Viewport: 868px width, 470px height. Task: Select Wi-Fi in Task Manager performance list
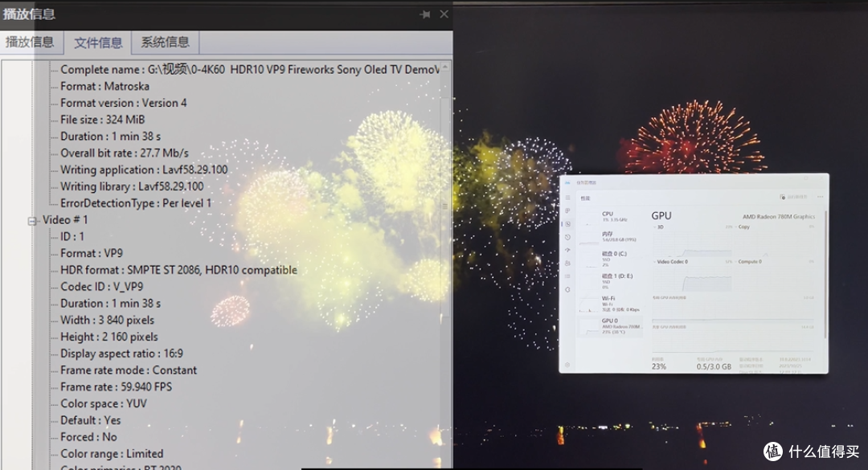coord(611,304)
